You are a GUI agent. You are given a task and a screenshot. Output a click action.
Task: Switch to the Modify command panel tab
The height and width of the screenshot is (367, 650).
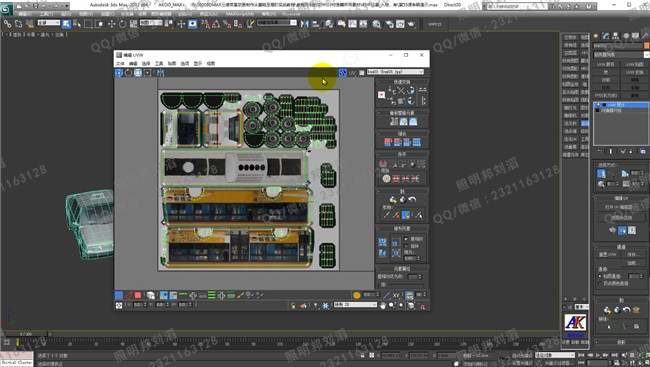606,36
